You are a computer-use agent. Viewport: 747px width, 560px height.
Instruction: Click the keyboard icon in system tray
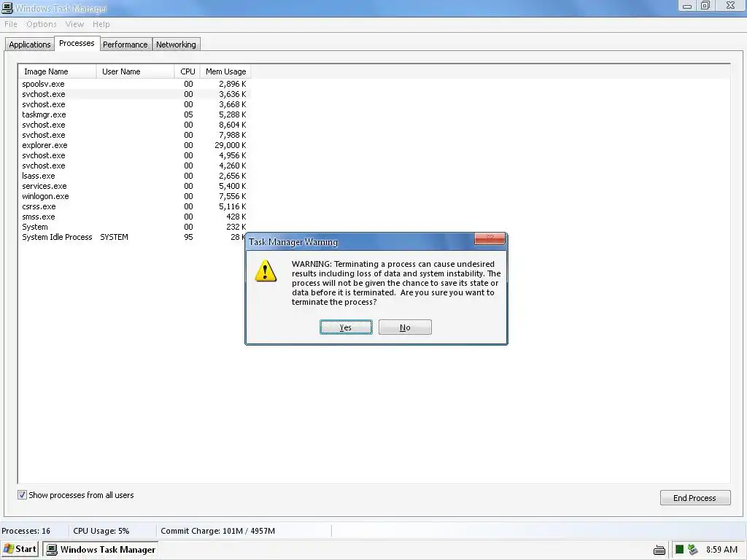click(659, 550)
